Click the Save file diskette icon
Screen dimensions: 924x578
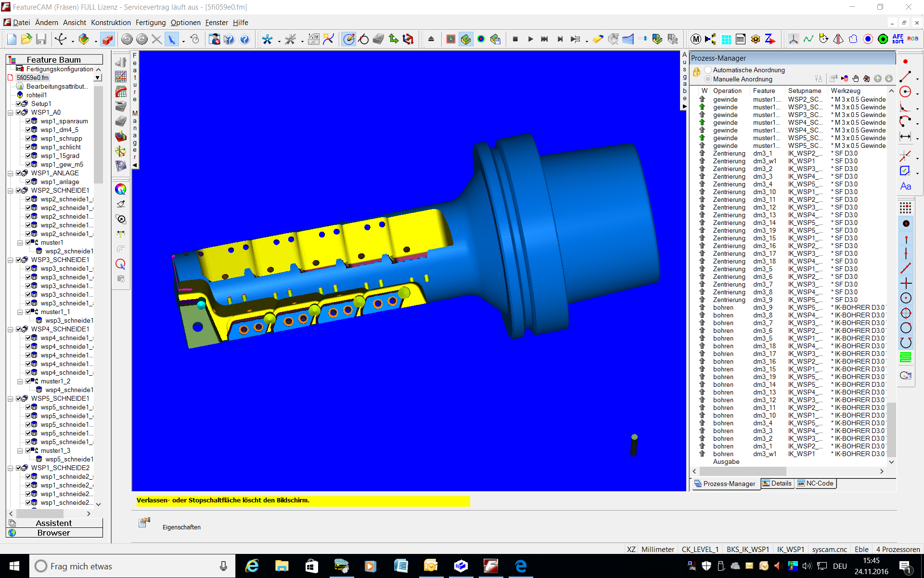41,39
